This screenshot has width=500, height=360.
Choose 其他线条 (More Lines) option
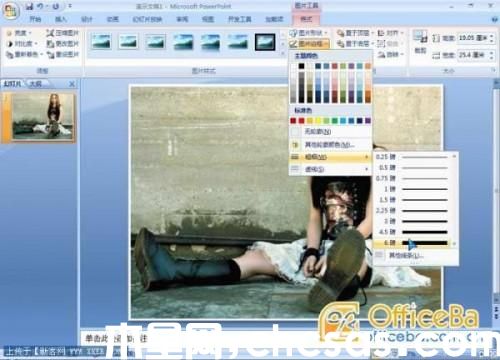click(415, 256)
